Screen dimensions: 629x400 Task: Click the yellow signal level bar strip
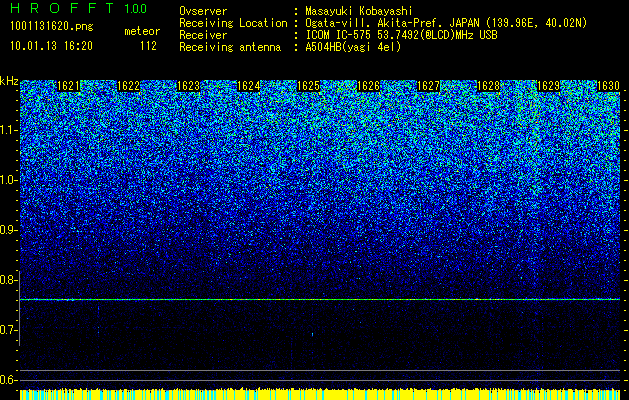pos(320,394)
